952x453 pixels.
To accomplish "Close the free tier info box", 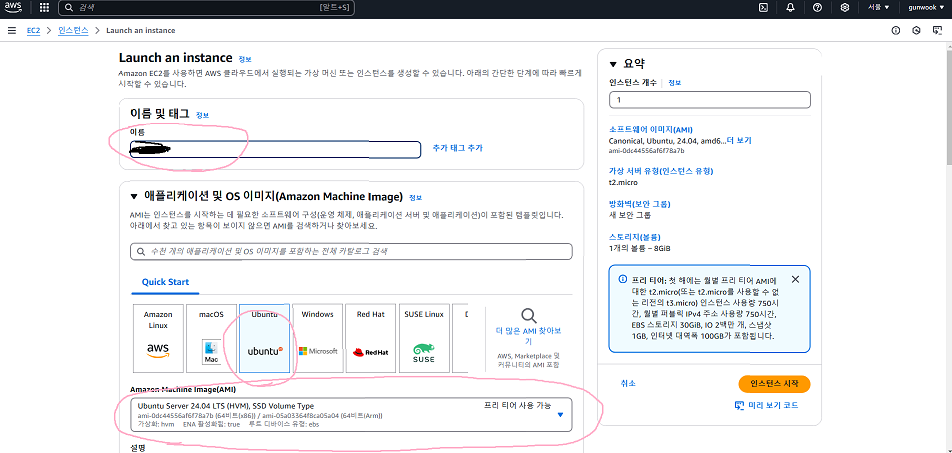I will 795,279.
